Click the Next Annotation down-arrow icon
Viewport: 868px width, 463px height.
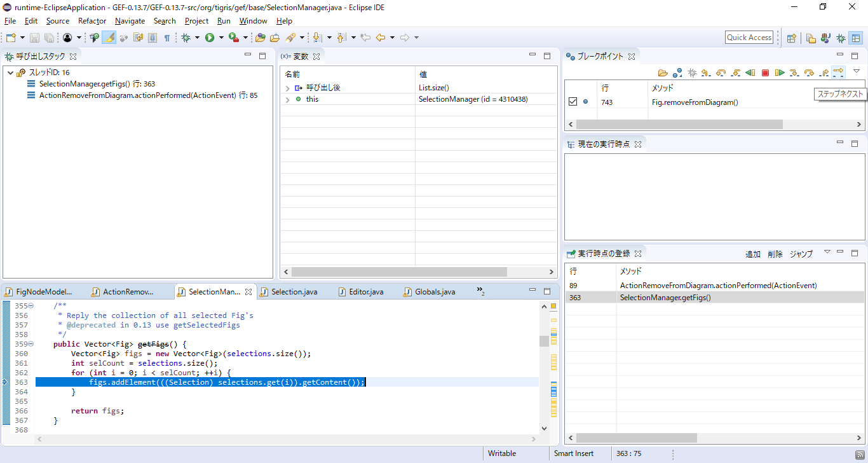[317, 38]
